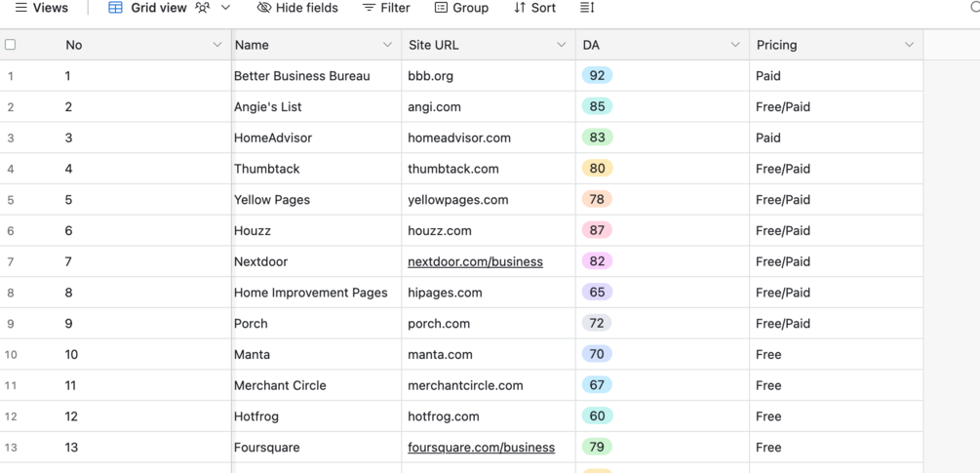Select the DA badge with value 80
The width and height of the screenshot is (980, 473).
(597, 169)
